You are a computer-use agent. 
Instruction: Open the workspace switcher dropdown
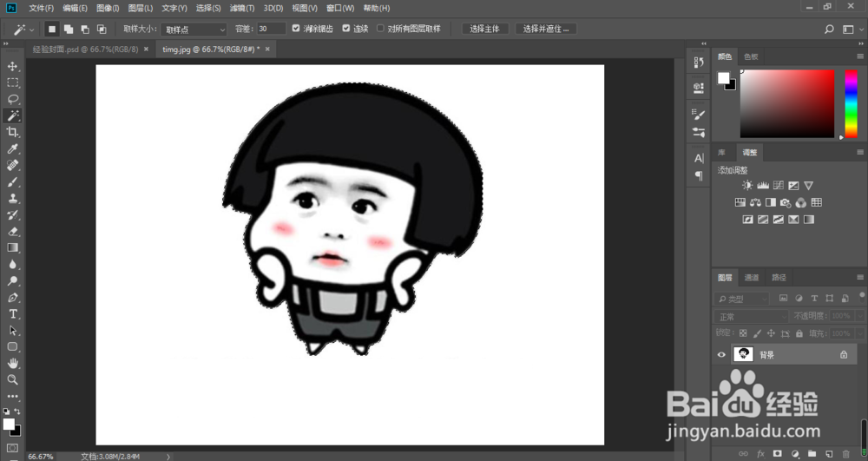849,30
